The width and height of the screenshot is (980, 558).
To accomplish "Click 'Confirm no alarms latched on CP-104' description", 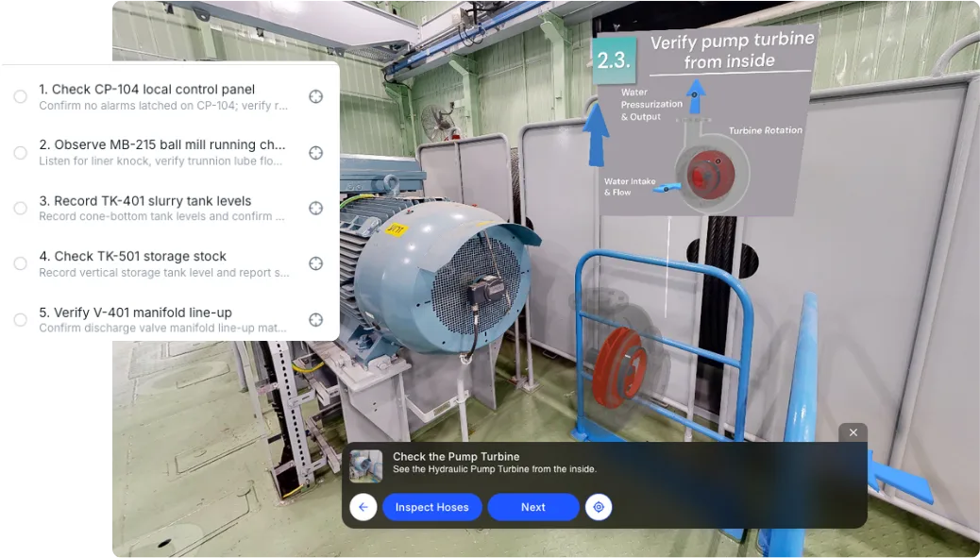I will tap(163, 106).
